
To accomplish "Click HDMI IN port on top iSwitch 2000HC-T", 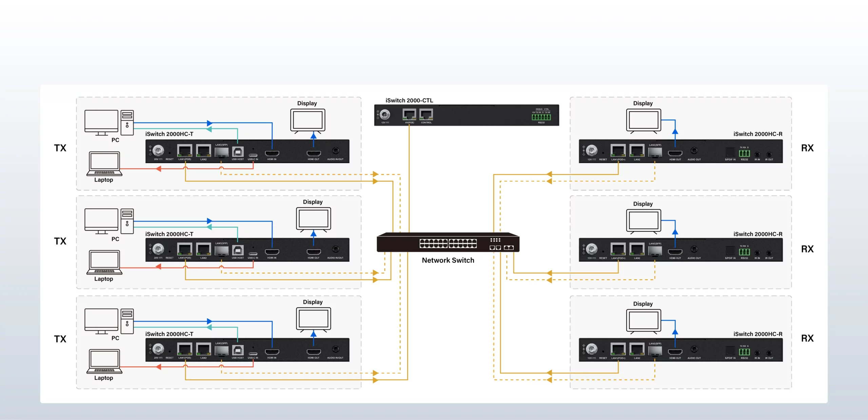I will click(272, 153).
